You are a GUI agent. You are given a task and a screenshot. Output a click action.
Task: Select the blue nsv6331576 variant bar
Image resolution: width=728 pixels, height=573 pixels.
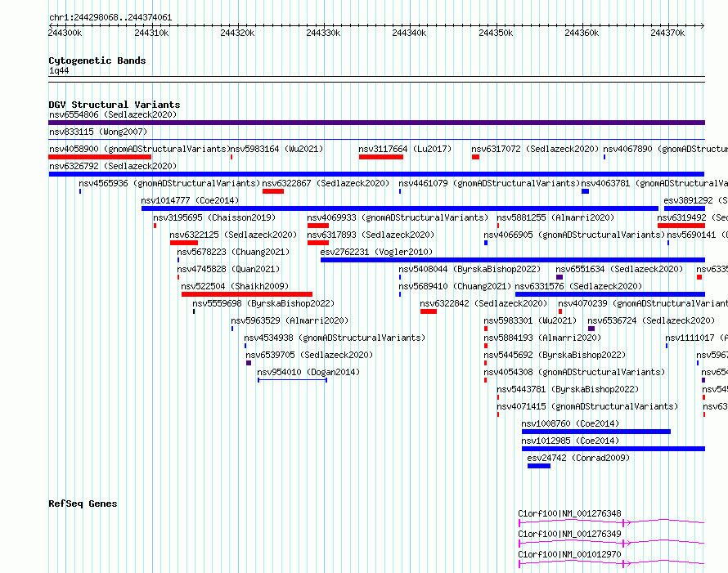click(610, 294)
